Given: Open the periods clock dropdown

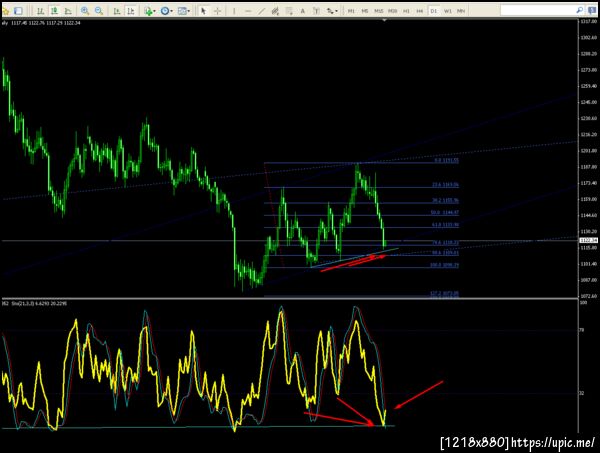Looking at the screenshot, I should pos(166,11).
